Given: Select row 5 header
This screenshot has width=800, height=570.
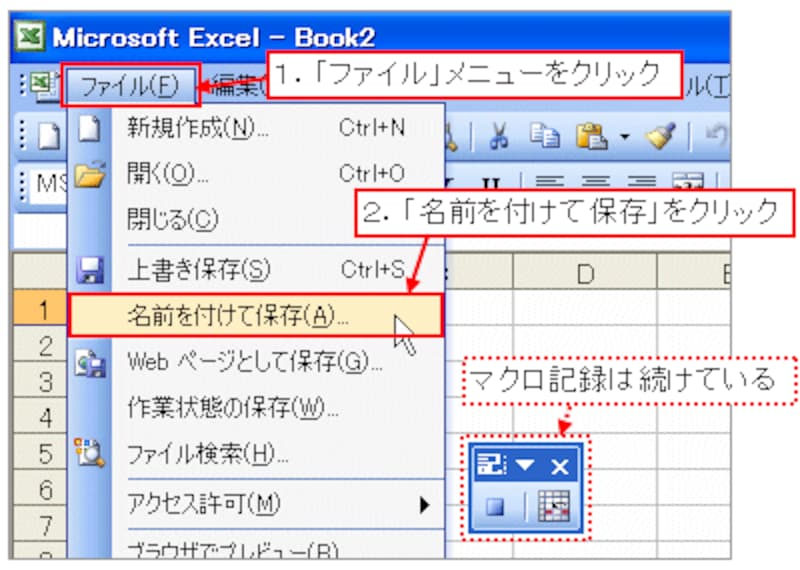Looking at the screenshot, I should pyautogui.click(x=40, y=452).
